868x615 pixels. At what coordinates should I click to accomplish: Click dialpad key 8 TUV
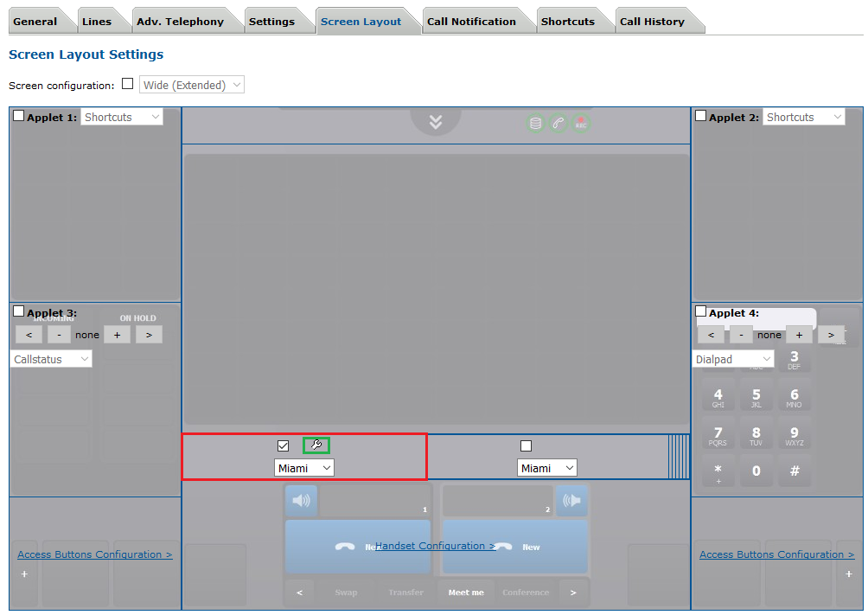tap(756, 435)
